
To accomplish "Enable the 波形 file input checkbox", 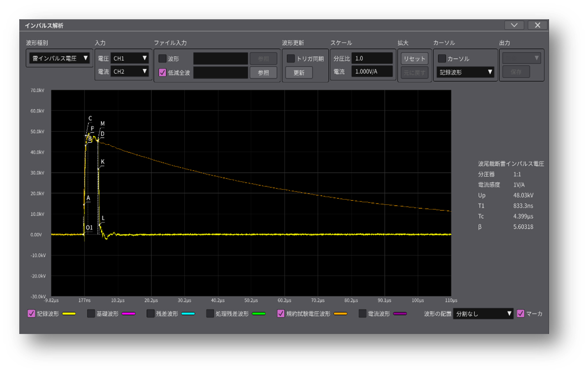I will click(x=162, y=59).
